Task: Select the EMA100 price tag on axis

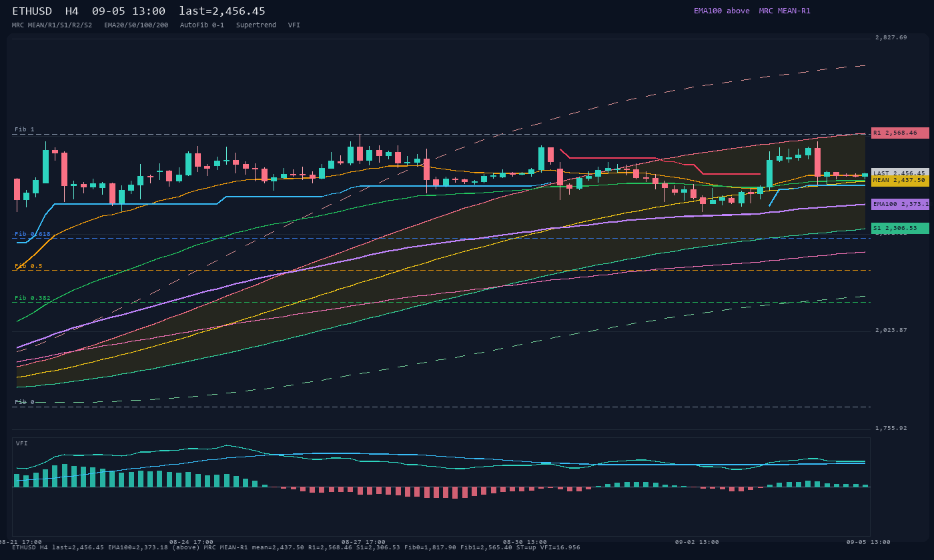Action: point(900,204)
